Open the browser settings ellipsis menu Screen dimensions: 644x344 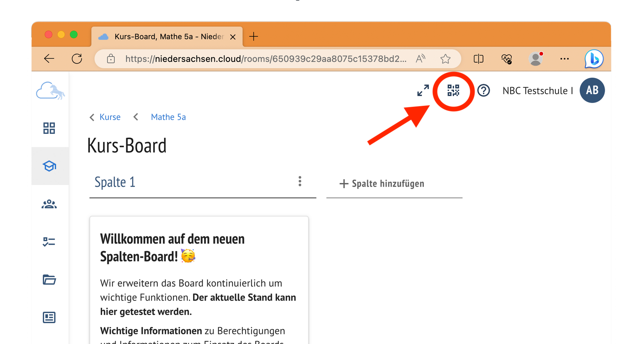click(564, 59)
